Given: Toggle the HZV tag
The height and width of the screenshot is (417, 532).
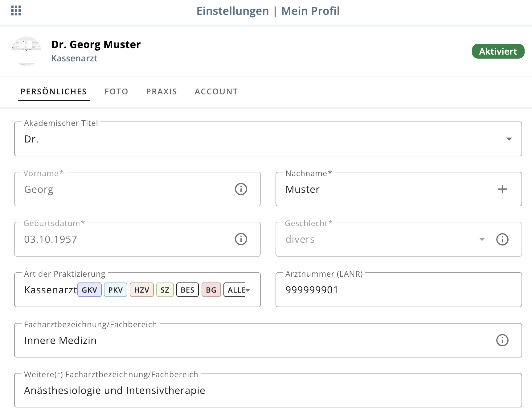Looking at the screenshot, I should point(141,290).
